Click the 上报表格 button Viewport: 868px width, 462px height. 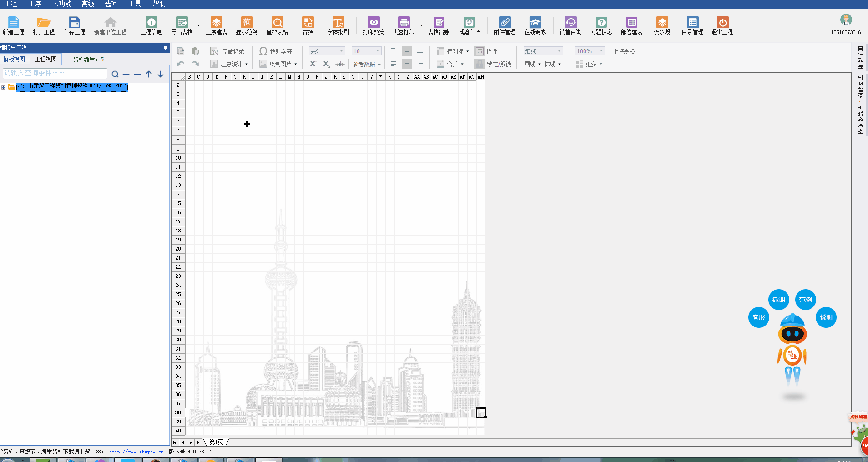coord(623,51)
